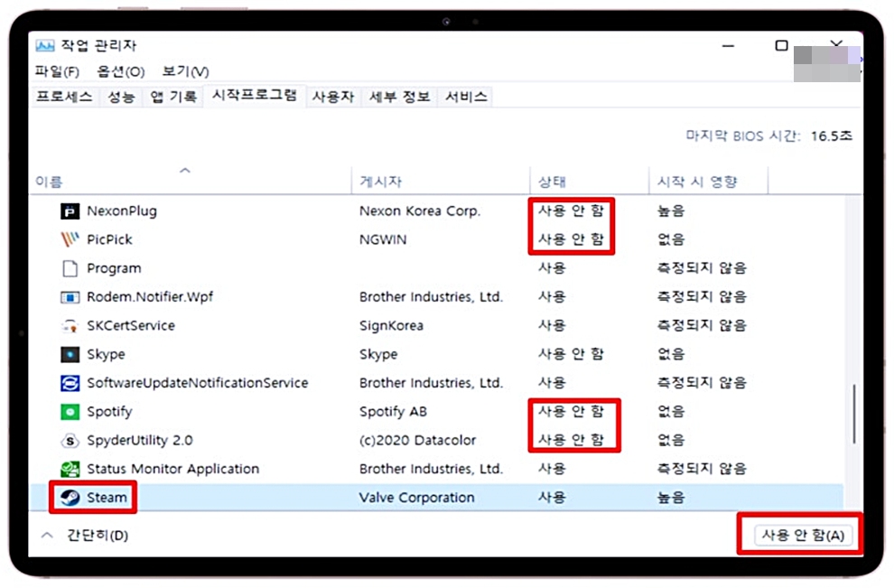Viewport: 894px width, 588px height.
Task: Click the Steam app icon
Action: point(70,498)
